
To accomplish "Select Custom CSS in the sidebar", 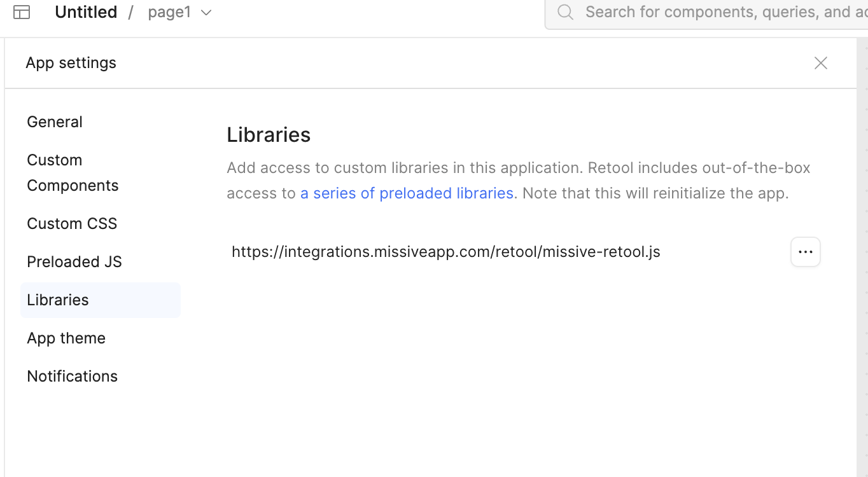I will click(72, 223).
